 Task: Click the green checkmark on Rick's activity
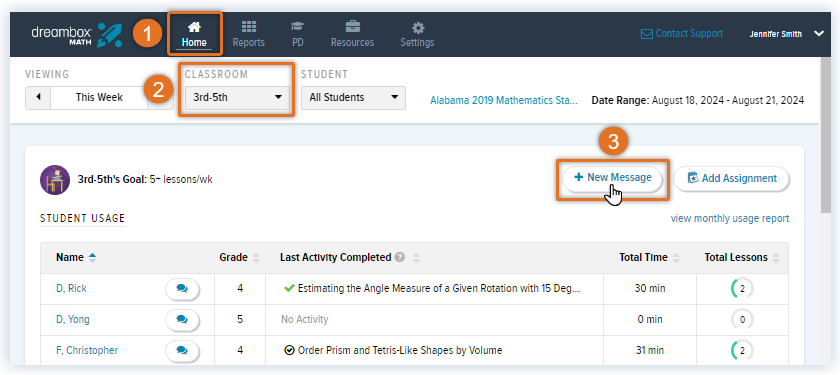[289, 288]
